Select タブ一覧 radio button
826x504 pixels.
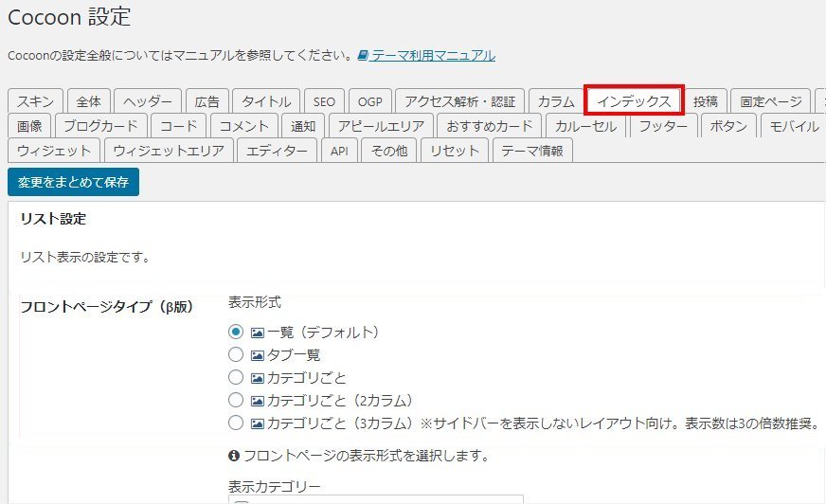coord(236,354)
